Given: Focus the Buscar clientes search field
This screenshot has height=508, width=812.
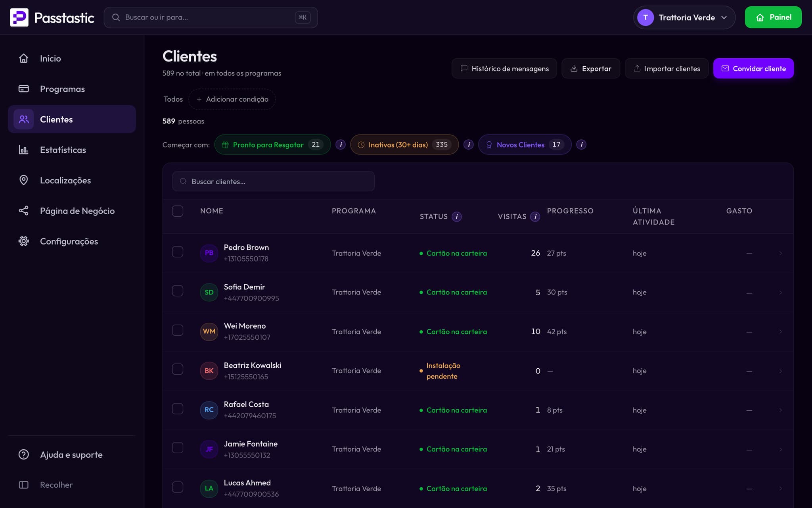Looking at the screenshot, I should click(273, 181).
